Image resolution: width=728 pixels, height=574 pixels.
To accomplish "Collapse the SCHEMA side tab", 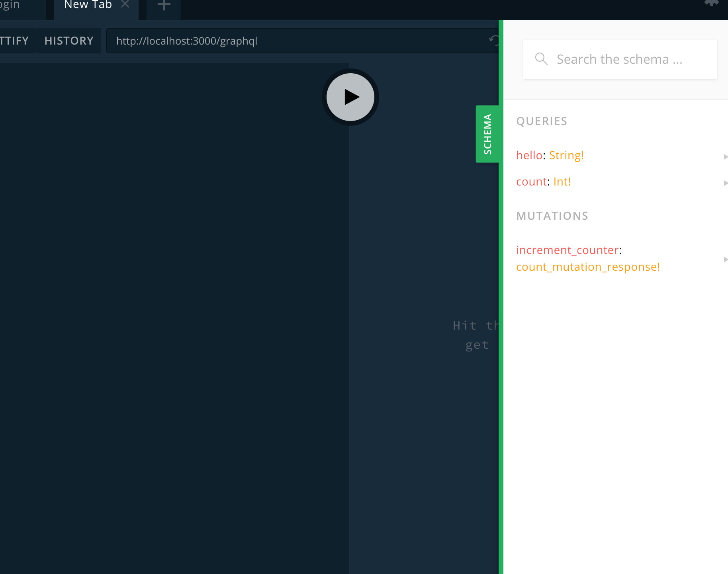I will tap(487, 134).
